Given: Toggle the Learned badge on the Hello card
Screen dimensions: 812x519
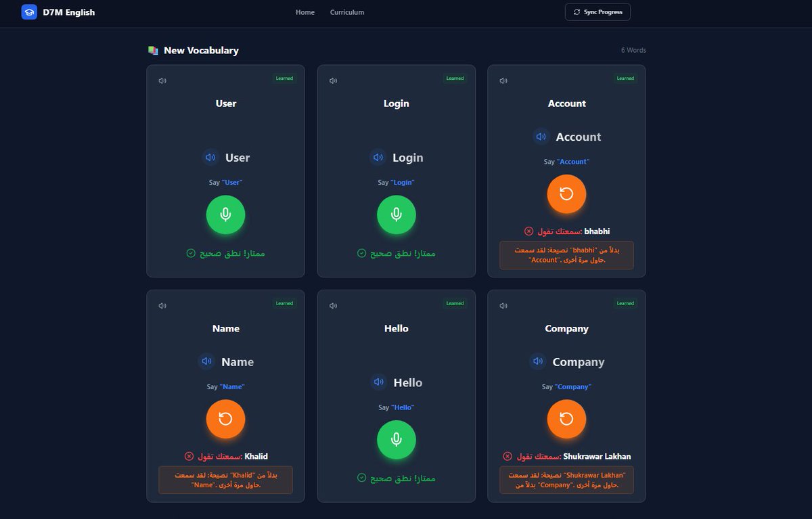Looking at the screenshot, I should 455,303.
